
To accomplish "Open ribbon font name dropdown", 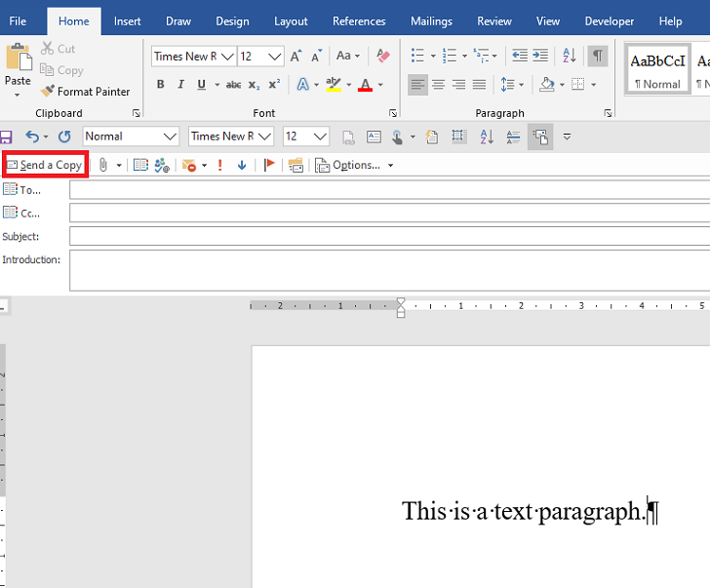I will pyautogui.click(x=228, y=57).
